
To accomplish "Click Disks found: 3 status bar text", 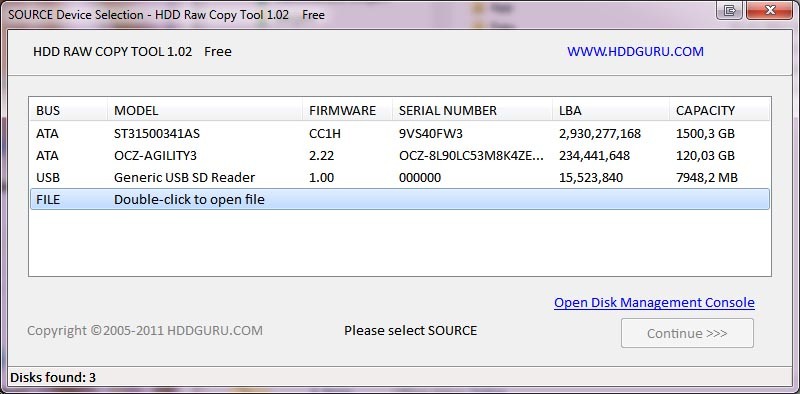I will [x=53, y=378].
